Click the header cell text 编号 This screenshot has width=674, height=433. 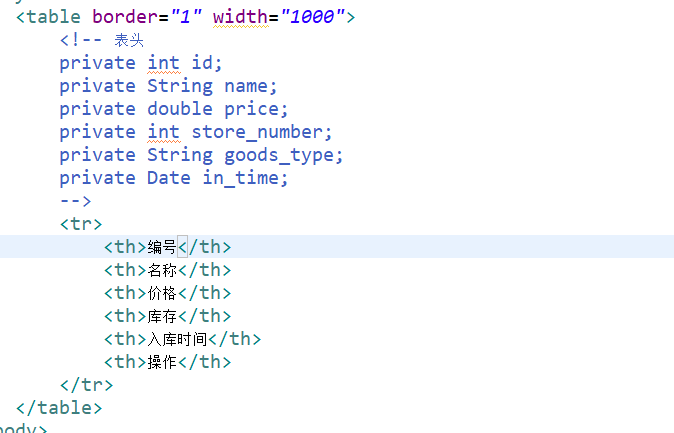[x=162, y=247]
